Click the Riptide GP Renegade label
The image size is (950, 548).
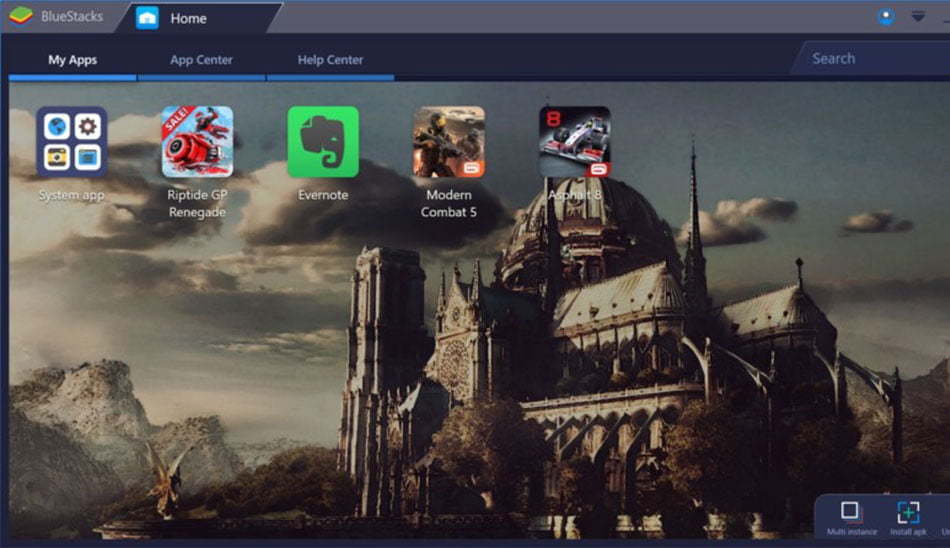pos(198,203)
